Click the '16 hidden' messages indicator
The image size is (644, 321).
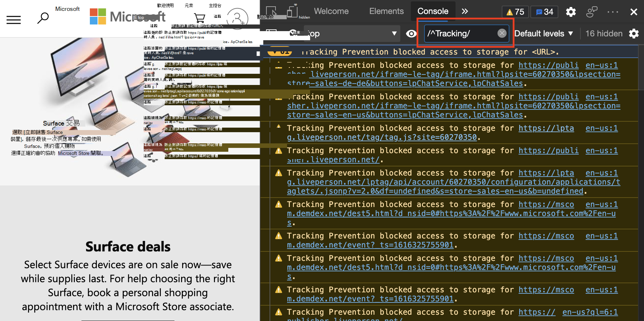pos(604,34)
